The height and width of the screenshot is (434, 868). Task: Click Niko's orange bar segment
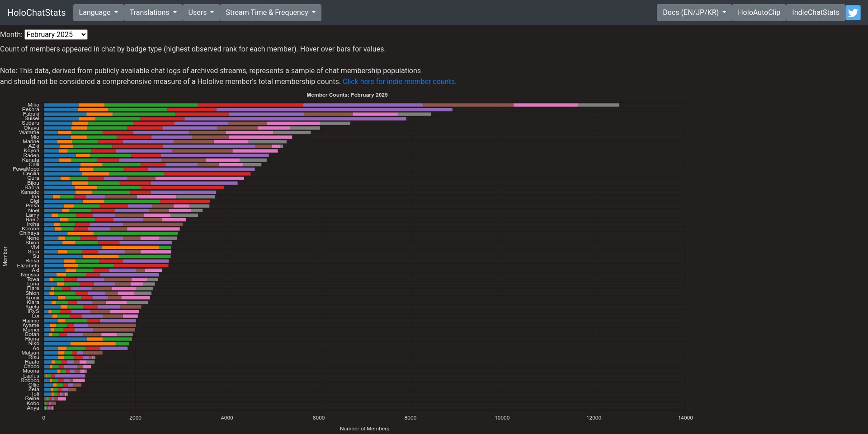coord(93,344)
